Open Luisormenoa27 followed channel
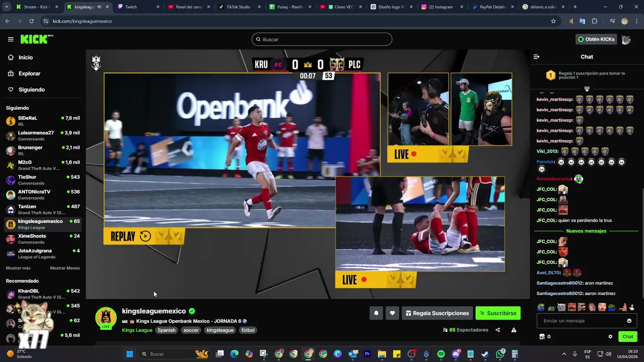The image size is (644, 362). [43, 136]
